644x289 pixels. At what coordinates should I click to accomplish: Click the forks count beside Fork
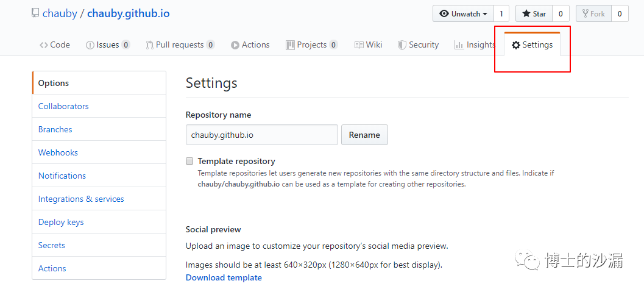coord(620,13)
